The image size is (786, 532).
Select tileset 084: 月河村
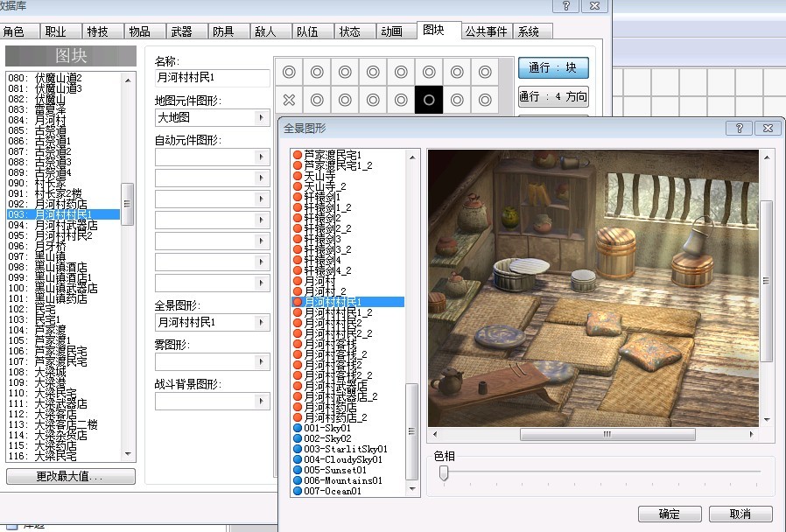click(x=64, y=120)
